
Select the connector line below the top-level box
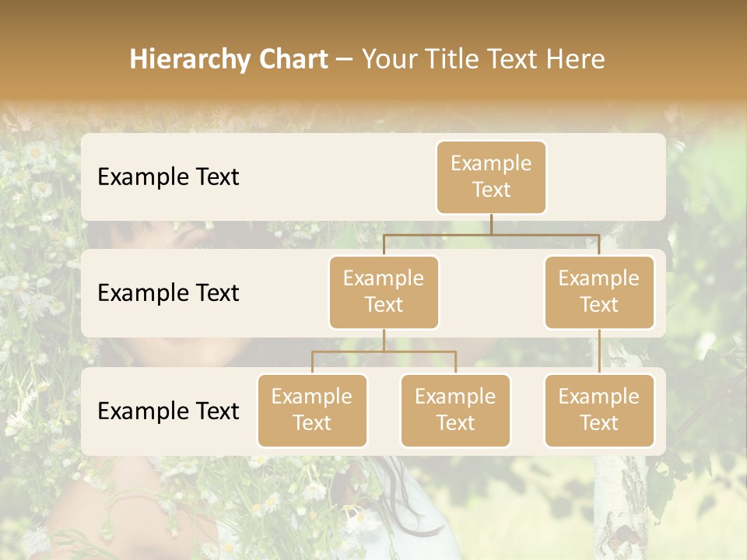tap(491, 225)
